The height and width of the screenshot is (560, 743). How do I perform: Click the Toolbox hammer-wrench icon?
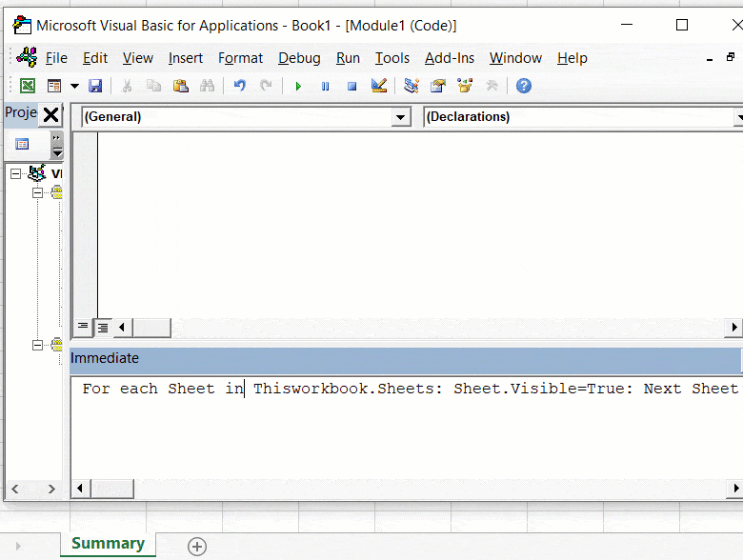click(492, 86)
